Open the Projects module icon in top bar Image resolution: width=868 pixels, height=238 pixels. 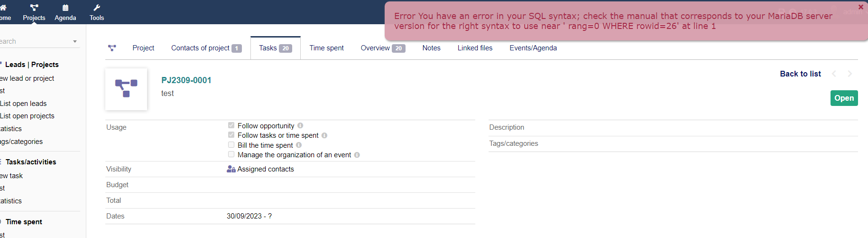click(34, 8)
